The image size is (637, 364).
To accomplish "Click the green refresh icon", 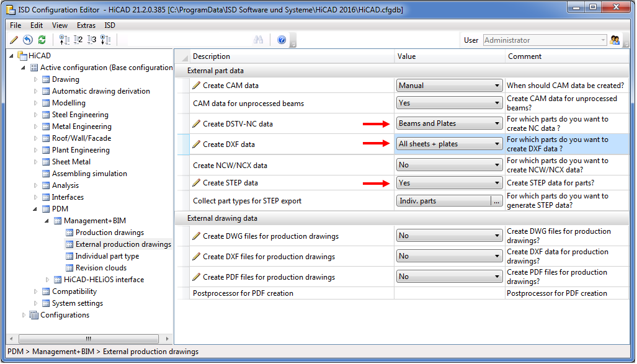I will 42,40.
